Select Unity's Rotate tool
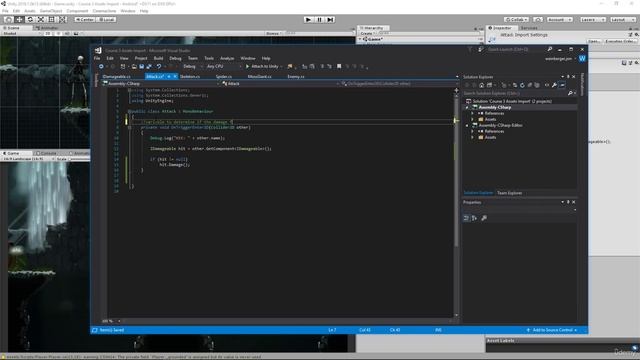The image size is (640, 360). [30, 19]
